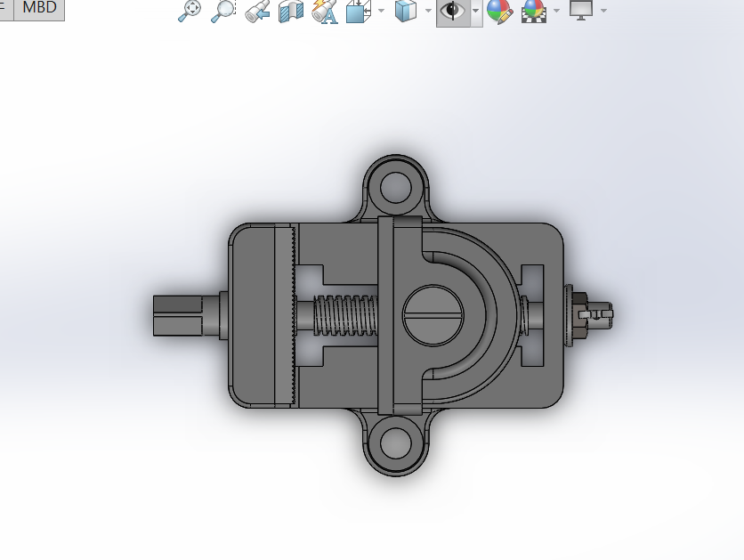The image size is (744, 560).
Task: Select the castle nut on the vise
Action: (x=581, y=315)
